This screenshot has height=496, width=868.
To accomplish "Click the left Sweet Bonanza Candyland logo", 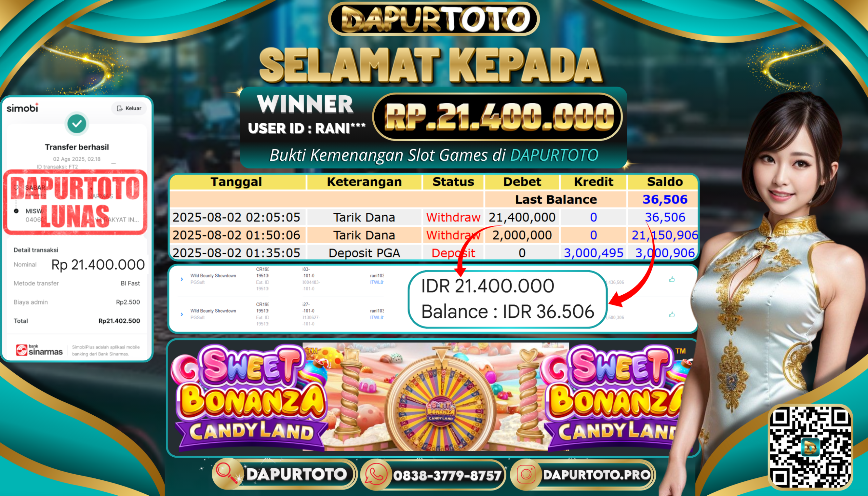I will click(250, 398).
